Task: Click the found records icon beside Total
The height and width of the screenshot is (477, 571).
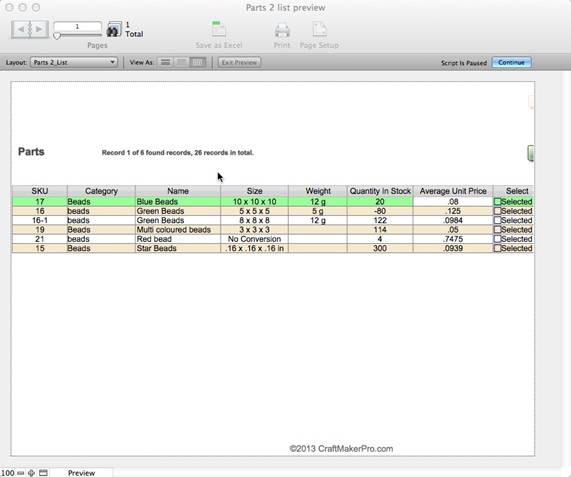Action: (114, 29)
